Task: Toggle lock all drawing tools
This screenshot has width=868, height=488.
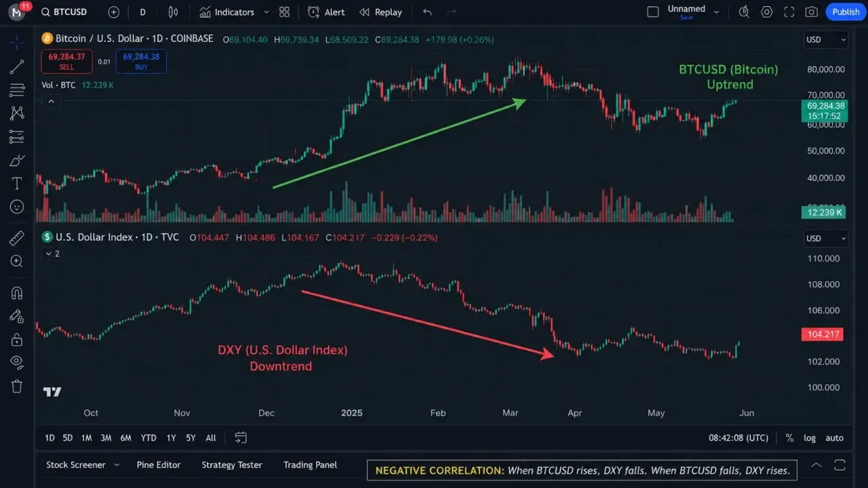Action: coord(17,339)
